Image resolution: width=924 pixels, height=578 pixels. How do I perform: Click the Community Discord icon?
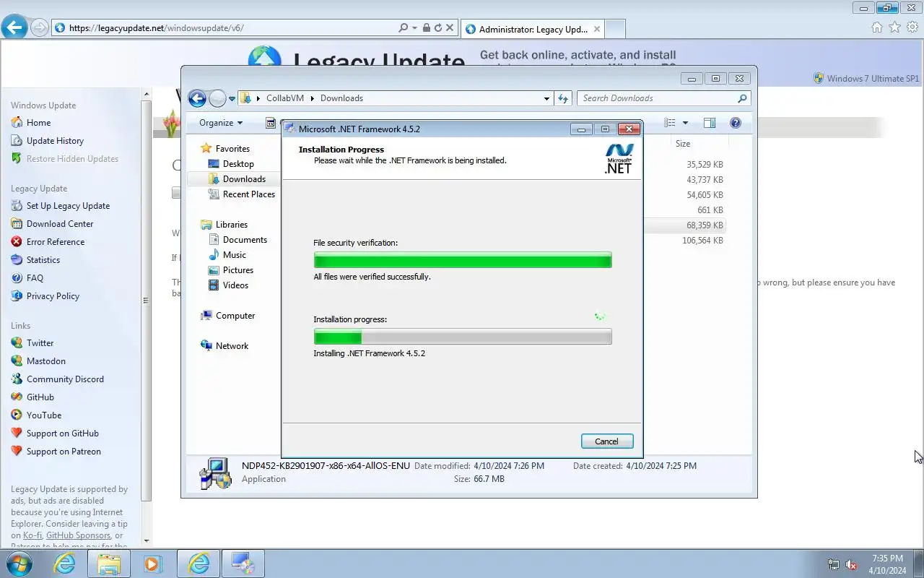(17, 379)
